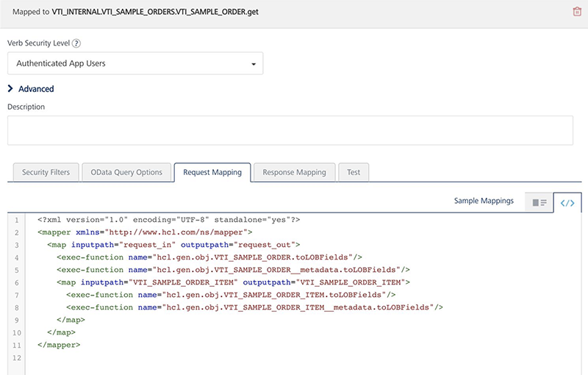
Task: Go to the Response Mapping tab
Action: click(x=294, y=172)
